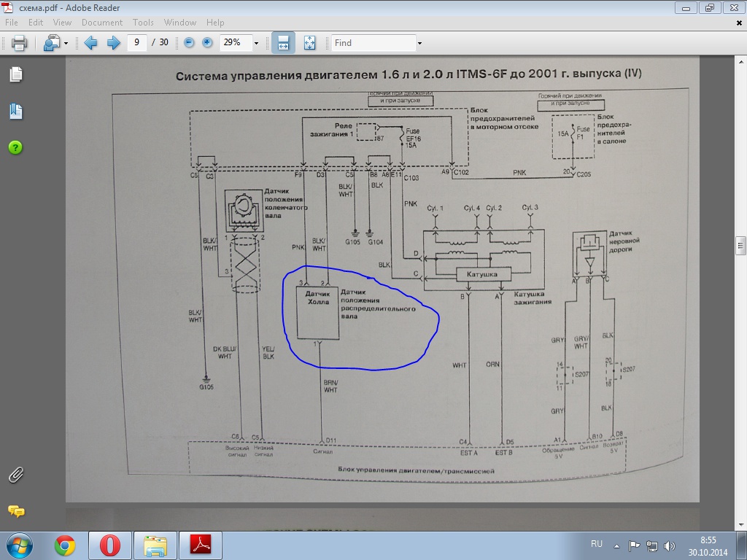Click the Find search text field
This screenshot has width=747, height=560.
pos(373,43)
